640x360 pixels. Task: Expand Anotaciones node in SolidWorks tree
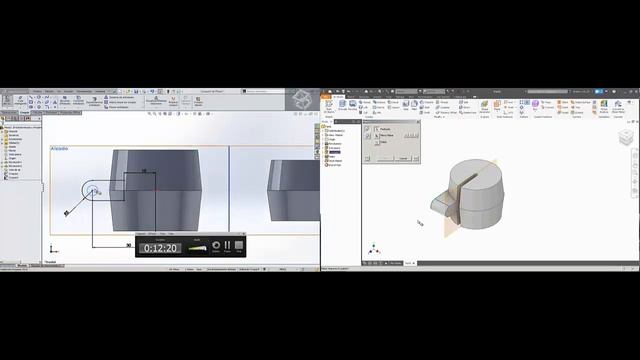pos(2,139)
